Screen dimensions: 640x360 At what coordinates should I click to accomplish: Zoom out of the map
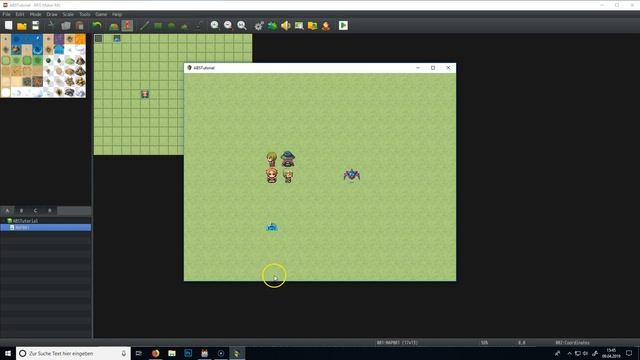[x=228, y=25]
